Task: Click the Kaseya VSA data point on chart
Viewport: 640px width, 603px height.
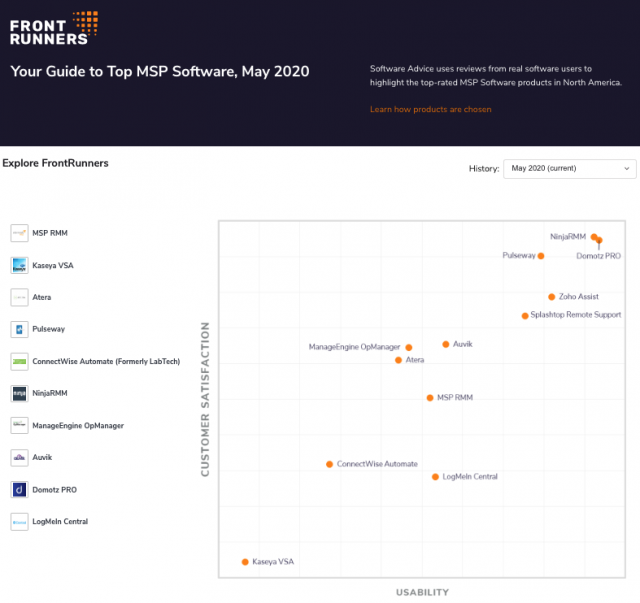Action: point(245,562)
